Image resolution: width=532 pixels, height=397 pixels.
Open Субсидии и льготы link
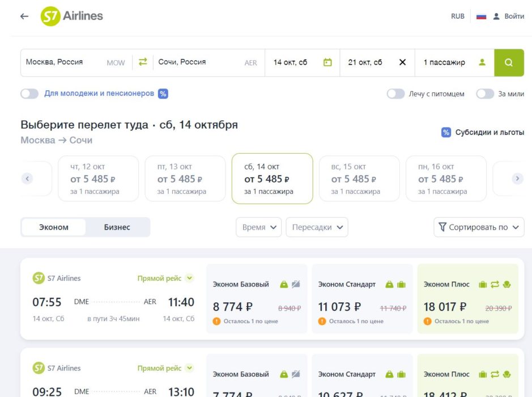click(x=483, y=133)
